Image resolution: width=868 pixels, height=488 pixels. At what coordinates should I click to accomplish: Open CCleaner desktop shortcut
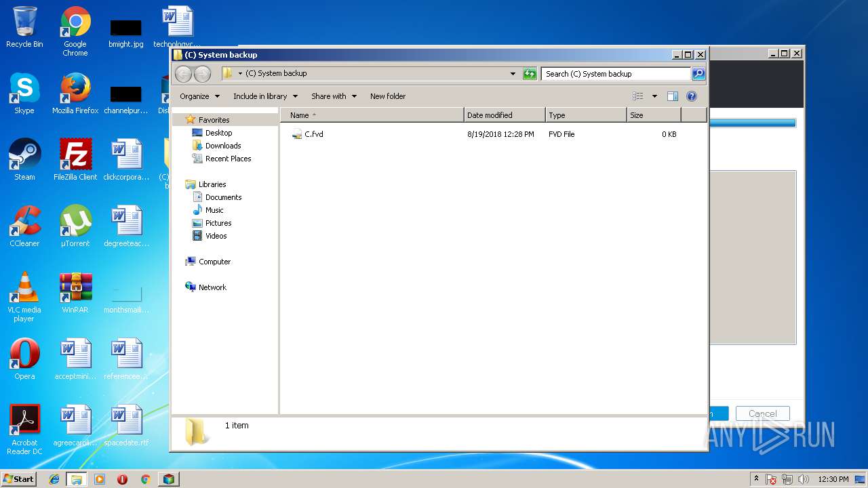(24, 226)
